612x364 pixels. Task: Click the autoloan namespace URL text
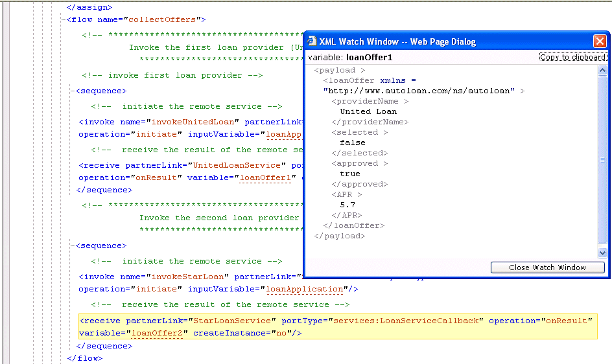(x=419, y=91)
